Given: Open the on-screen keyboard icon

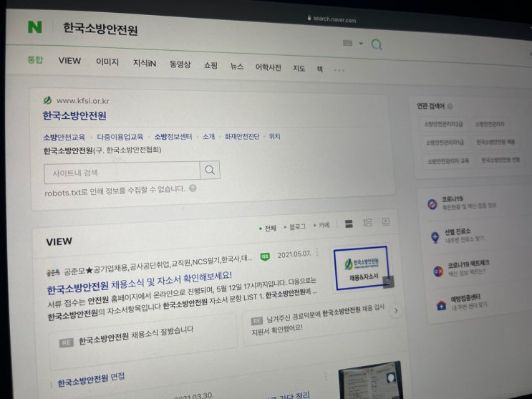Looking at the screenshot, I should 348,43.
